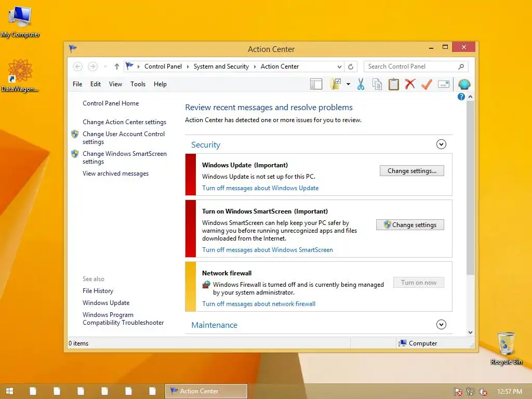532x399 pixels.
Task: Open File History under See also
Action: [98, 291]
